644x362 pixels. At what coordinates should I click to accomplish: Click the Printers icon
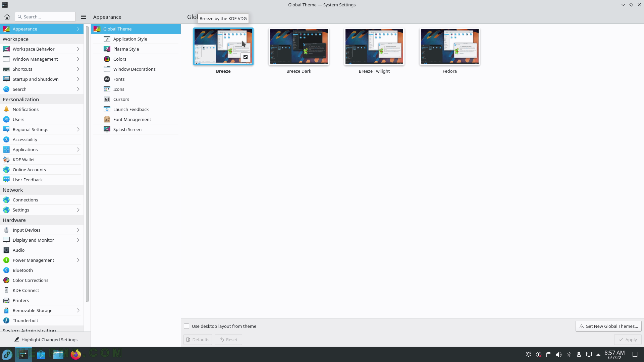[6, 300]
